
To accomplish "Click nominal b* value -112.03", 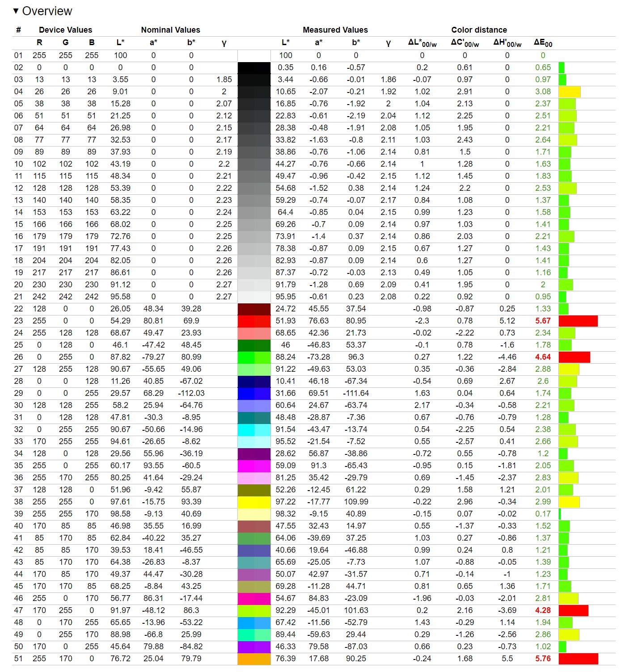I will 191,393.
